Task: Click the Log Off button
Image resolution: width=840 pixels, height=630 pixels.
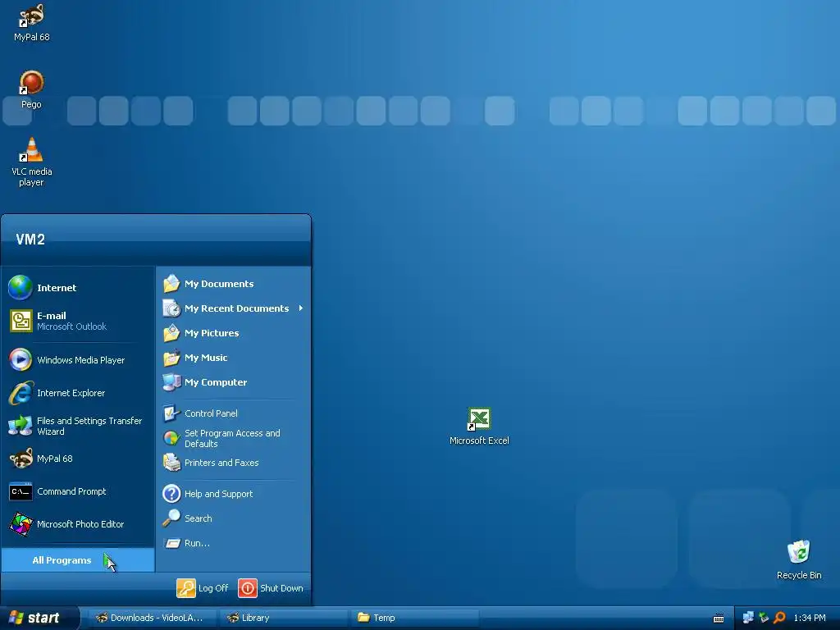Action: (203, 587)
